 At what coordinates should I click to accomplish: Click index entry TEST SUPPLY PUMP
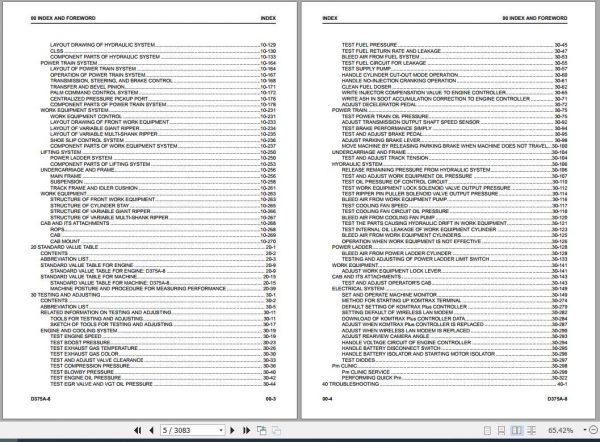pos(366,69)
